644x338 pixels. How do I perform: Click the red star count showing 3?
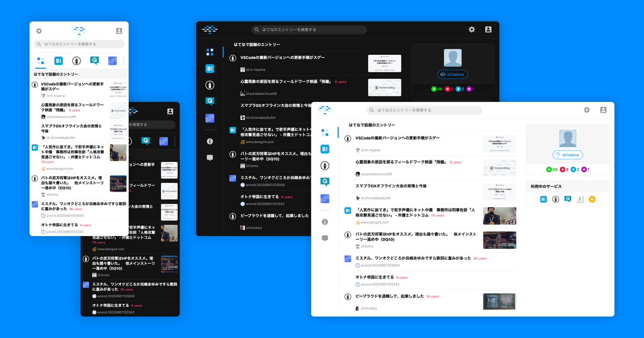click(563, 170)
